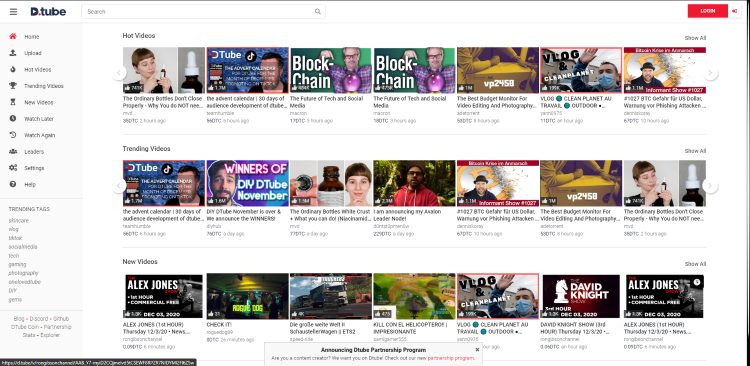Click the New Videos hourglass icon
The width and height of the screenshot is (750, 366).
13,102
